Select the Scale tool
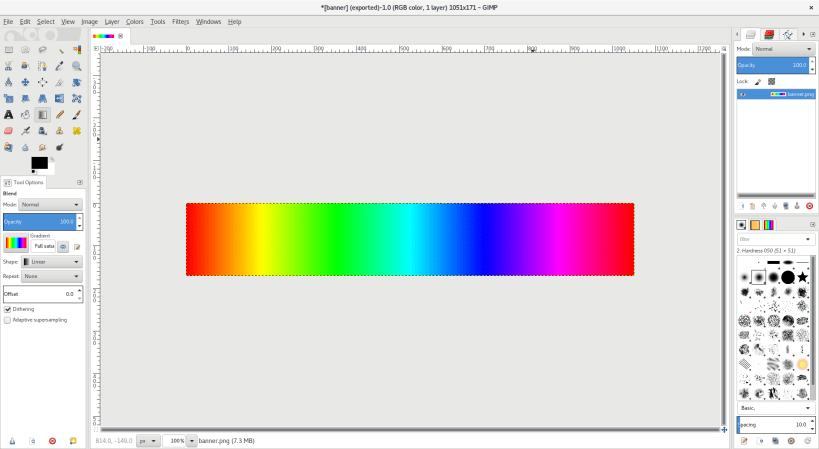819x449 pixels. point(8,99)
